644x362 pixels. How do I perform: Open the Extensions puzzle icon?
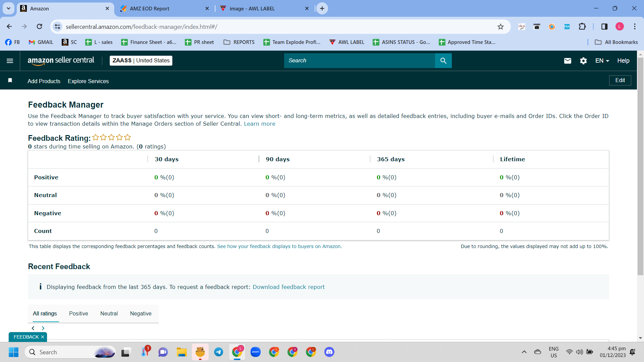coord(582,26)
